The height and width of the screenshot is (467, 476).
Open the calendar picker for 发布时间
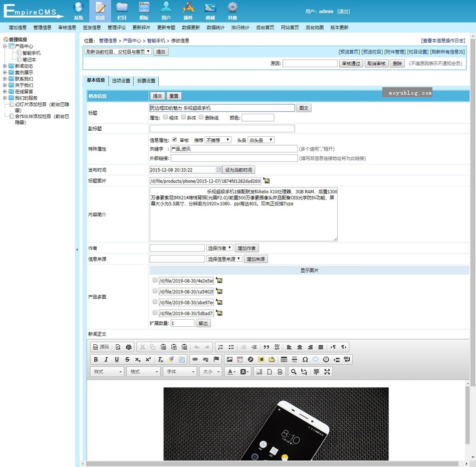tap(218, 169)
